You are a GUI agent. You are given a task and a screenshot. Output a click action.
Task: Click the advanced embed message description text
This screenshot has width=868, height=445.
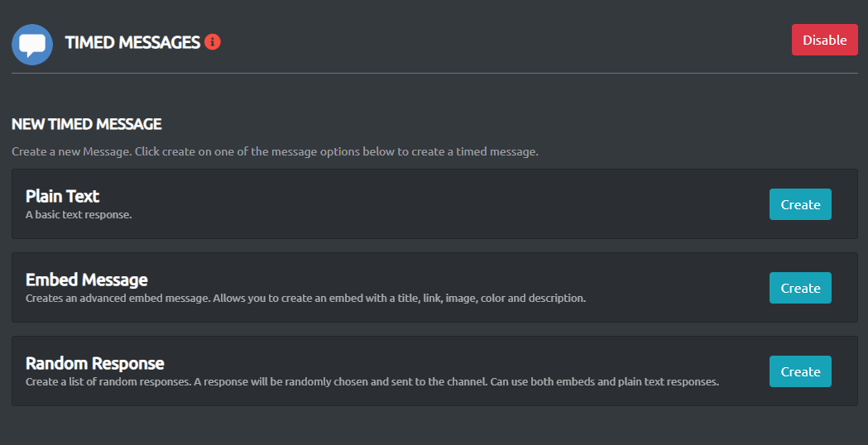[305, 299]
